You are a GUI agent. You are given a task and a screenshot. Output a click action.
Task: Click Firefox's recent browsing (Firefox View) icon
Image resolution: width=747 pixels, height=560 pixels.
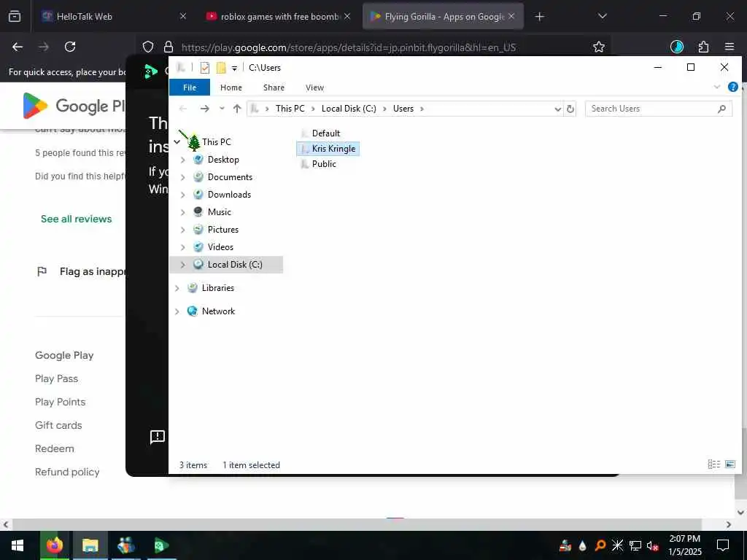pos(15,16)
